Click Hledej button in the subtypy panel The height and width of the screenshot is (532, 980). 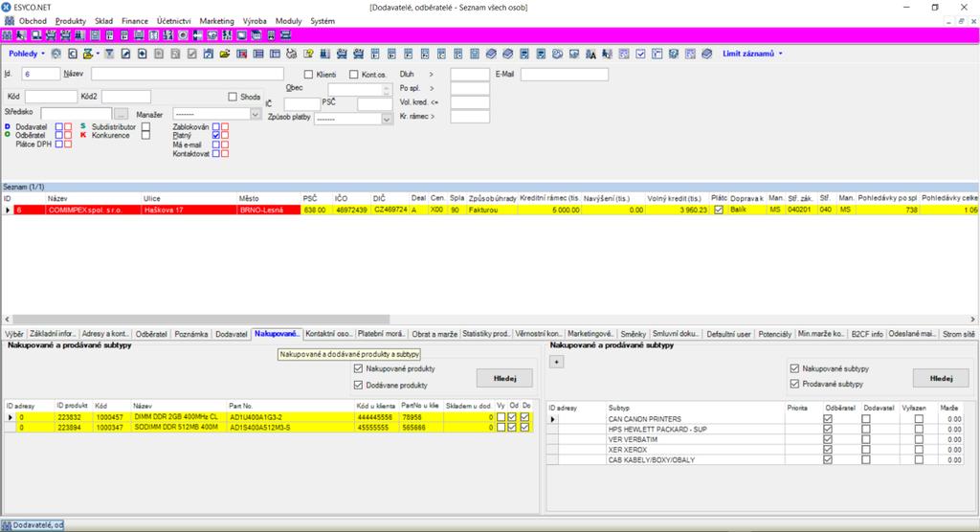tap(941, 378)
